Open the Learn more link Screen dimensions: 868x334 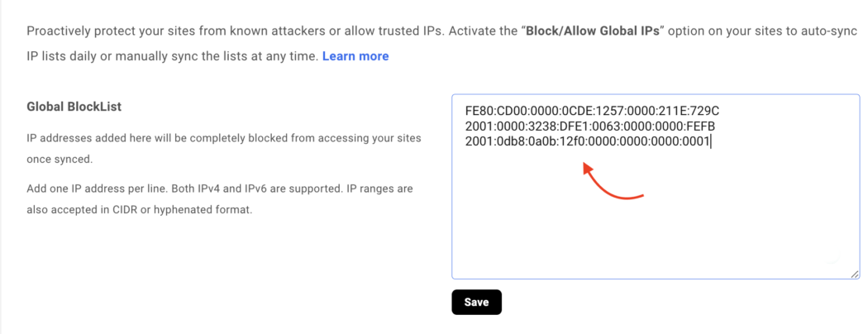(355, 56)
